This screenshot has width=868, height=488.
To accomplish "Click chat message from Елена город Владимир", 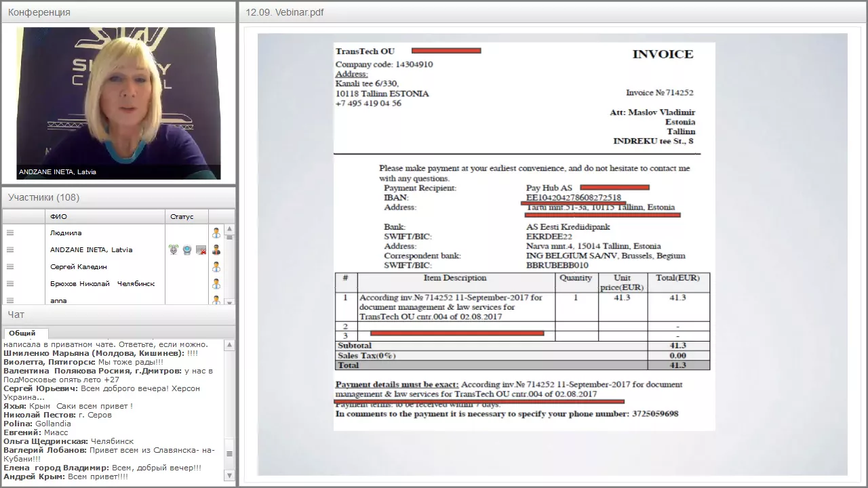I will click(102, 468).
